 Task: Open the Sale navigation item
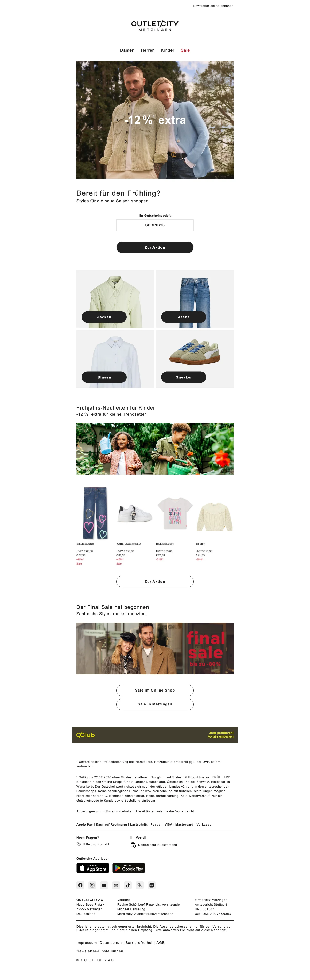pos(185,50)
